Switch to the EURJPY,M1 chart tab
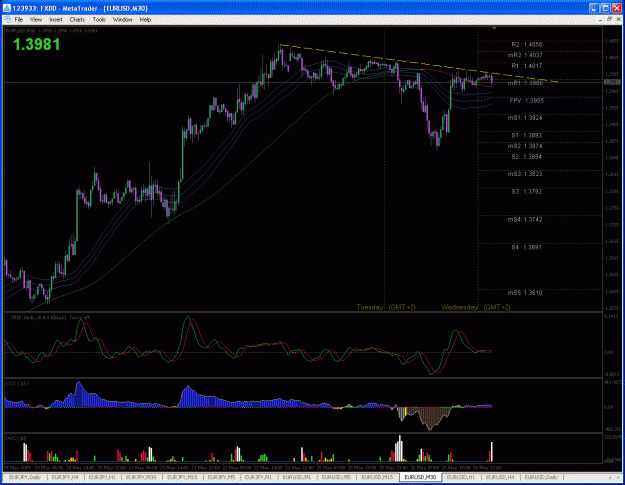 [258, 477]
